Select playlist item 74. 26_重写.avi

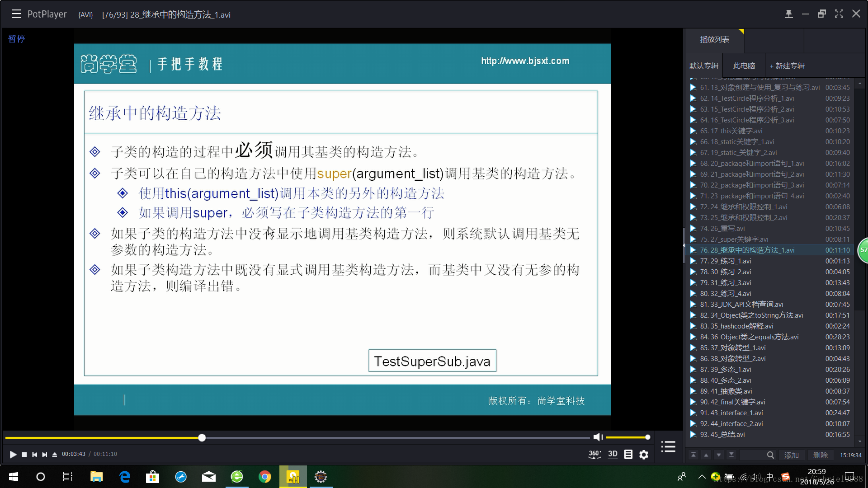tap(771, 229)
